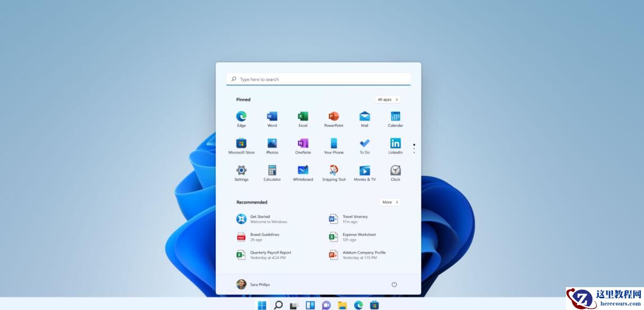Click the power button
Viewport: 644px width, 310px height.
tap(394, 284)
